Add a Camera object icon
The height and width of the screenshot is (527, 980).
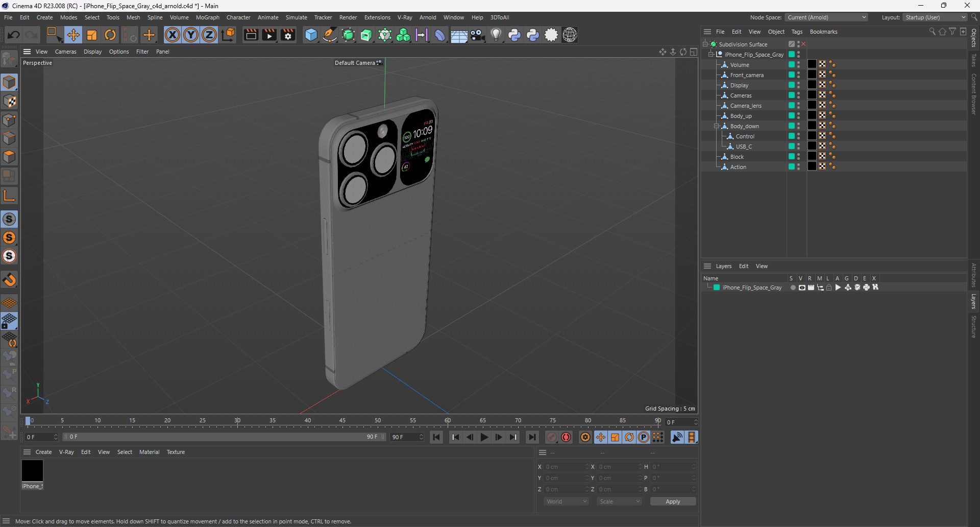pos(477,35)
